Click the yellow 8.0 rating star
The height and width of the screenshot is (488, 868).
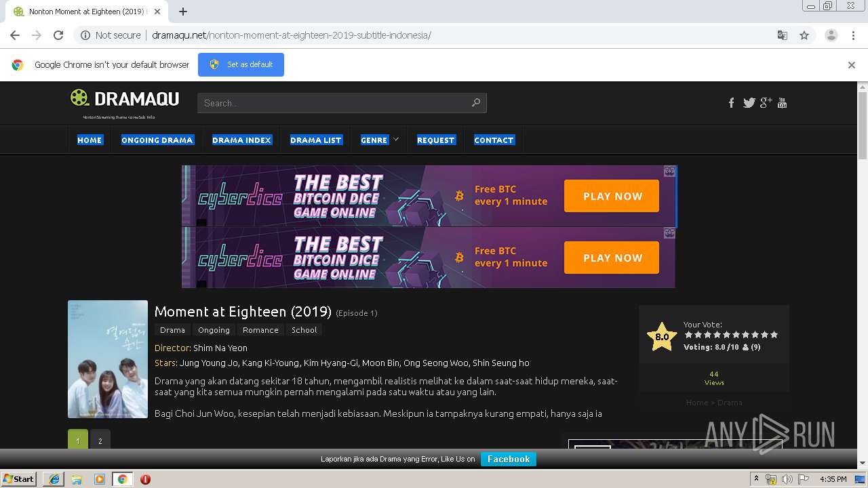(x=661, y=336)
